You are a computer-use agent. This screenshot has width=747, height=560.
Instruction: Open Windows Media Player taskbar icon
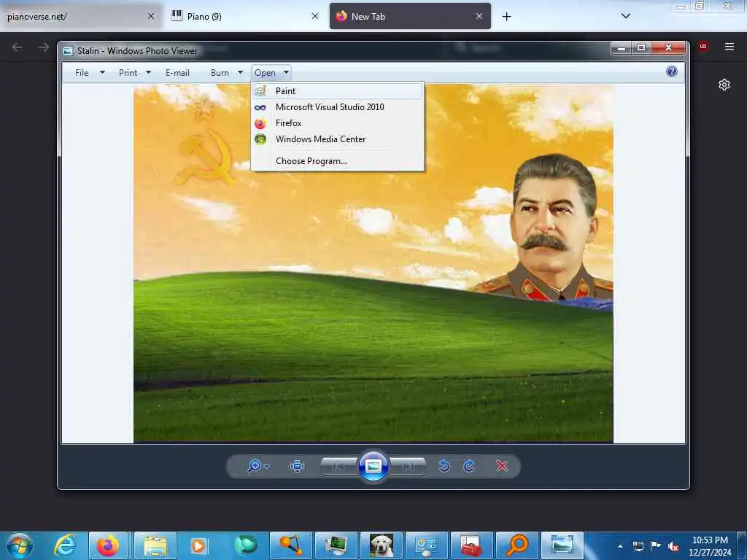[x=198, y=545]
